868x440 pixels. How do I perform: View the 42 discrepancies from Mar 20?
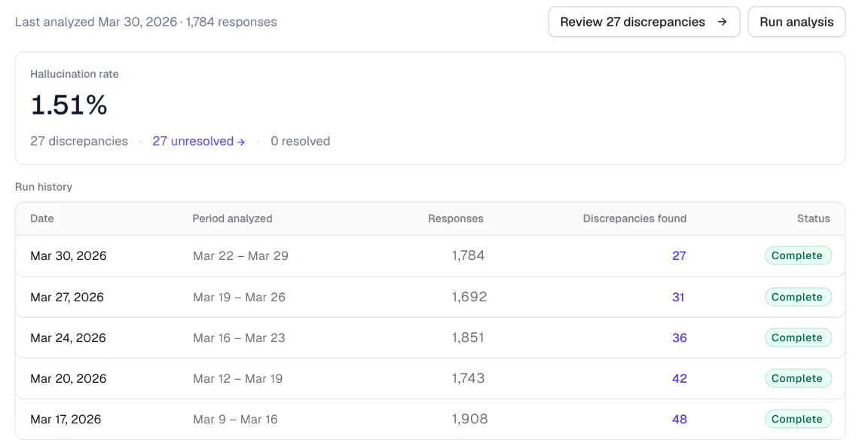[x=678, y=378]
